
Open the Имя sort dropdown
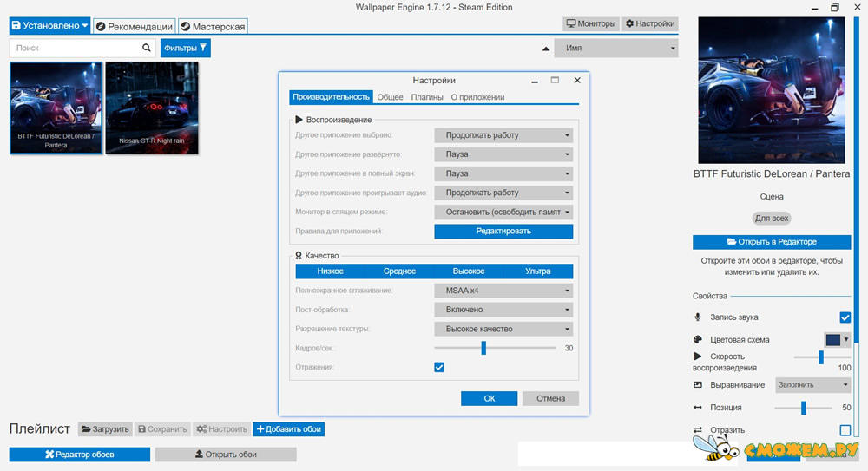(615, 49)
